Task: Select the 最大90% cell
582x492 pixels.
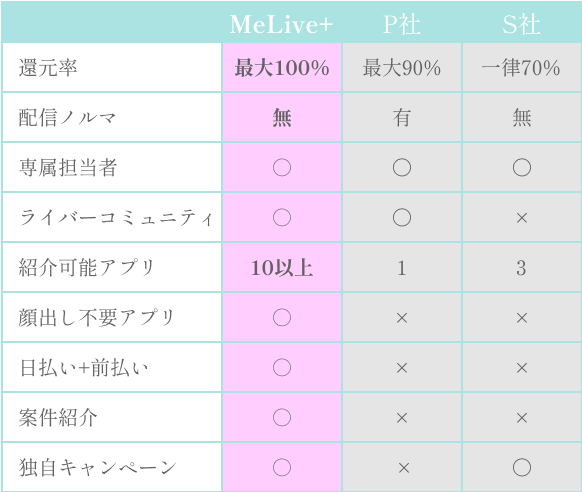Action: pos(402,68)
